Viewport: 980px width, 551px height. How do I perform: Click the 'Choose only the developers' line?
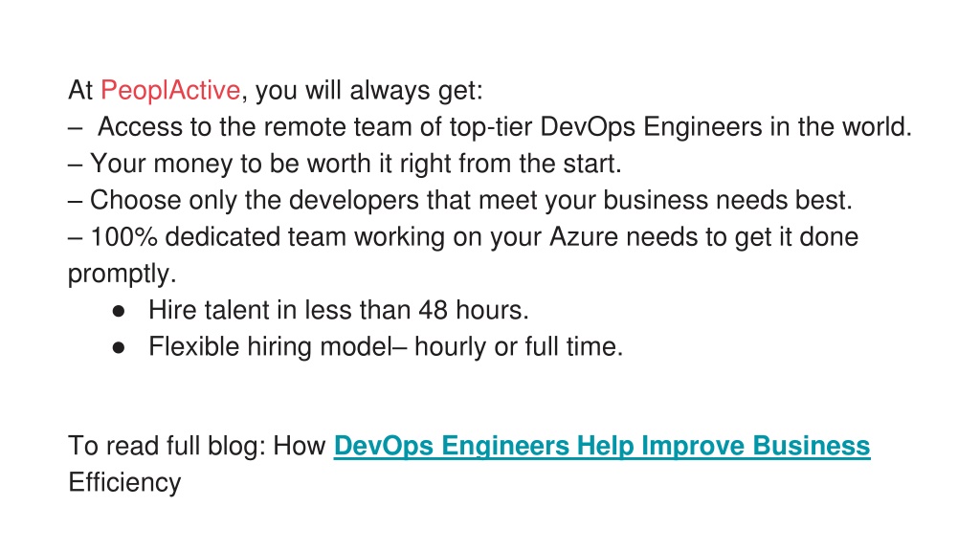click(460, 201)
